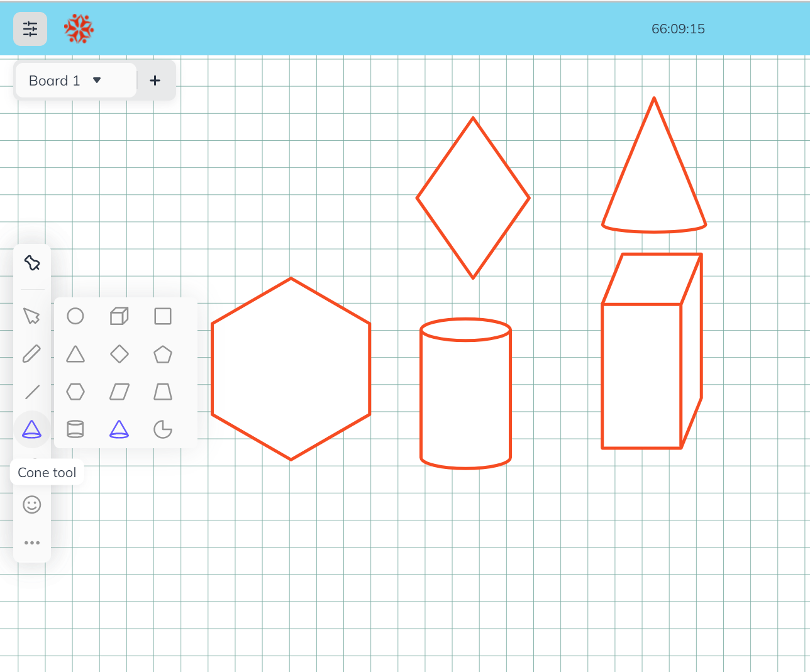Choose the pentagon shape tool
Image resolution: width=810 pixels, height=672 pixels.
[162, 354]
